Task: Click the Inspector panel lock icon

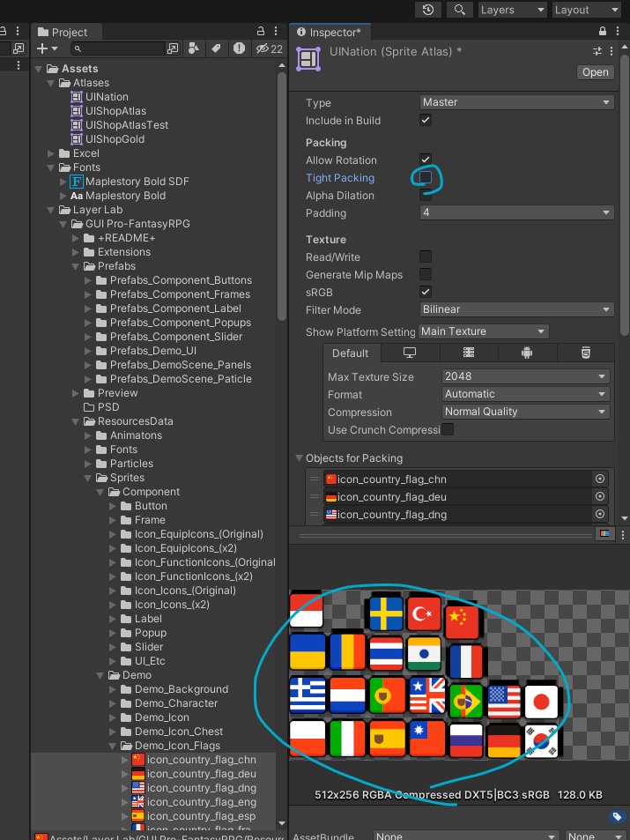Action: point(603,31)
